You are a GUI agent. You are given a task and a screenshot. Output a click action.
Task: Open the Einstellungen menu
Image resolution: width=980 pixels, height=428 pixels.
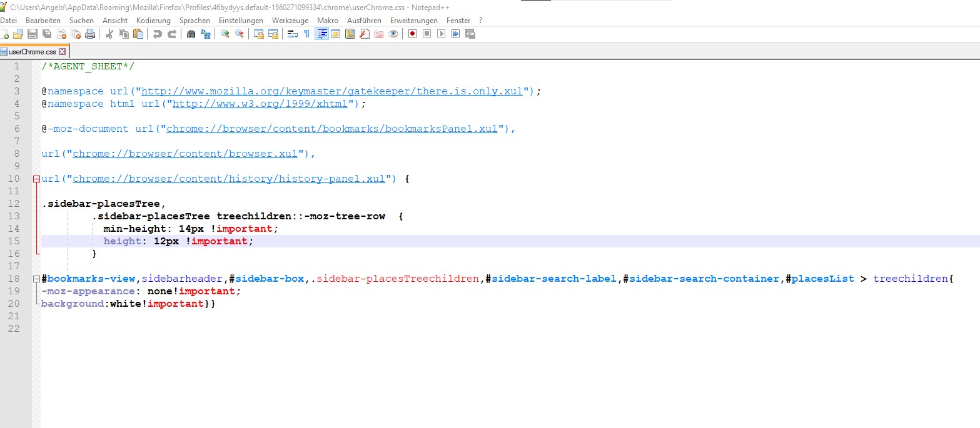pyautogui.click(x=241, y=21)
